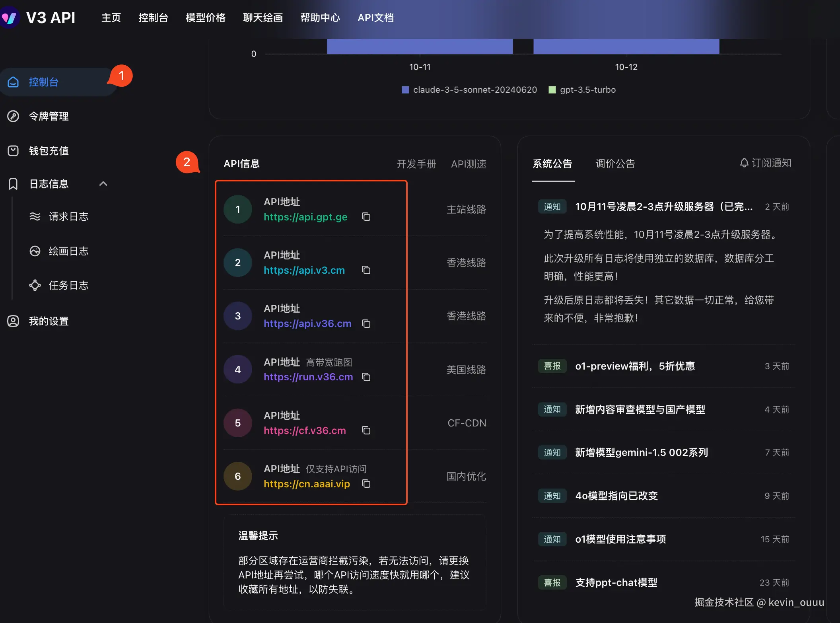Open 聊天绘画 from the top menu

tap(262, 18)
